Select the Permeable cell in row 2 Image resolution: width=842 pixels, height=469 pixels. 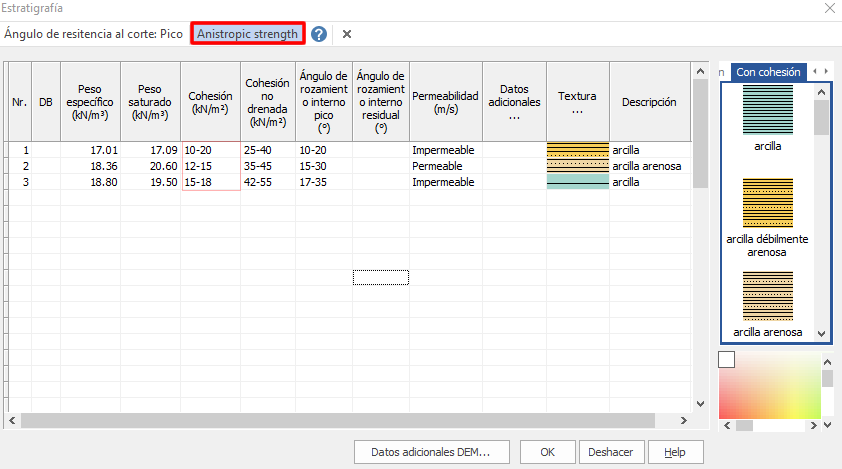point(446,166)
